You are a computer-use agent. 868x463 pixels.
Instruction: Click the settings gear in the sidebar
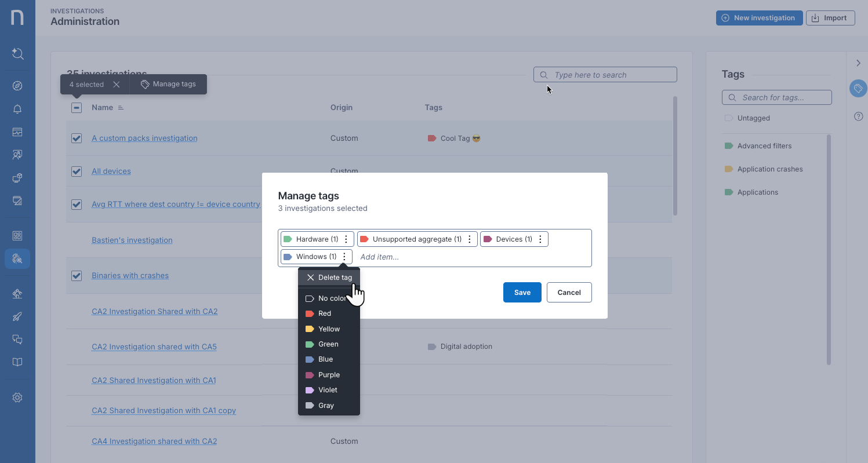pyautogui.click(x=17, y=398)
